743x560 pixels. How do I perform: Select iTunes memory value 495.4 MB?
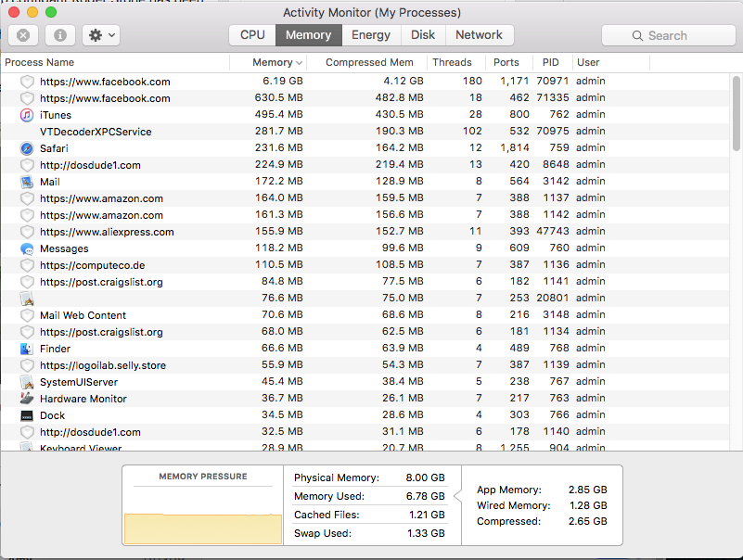coord(278,115)
